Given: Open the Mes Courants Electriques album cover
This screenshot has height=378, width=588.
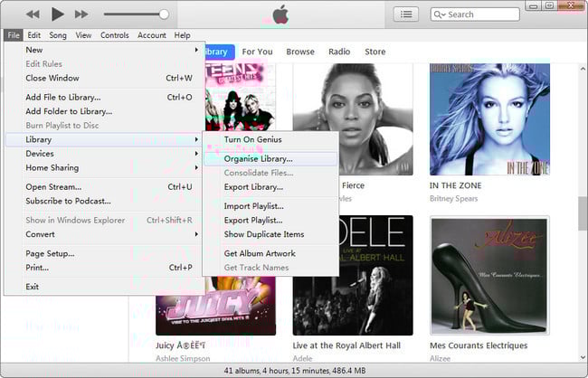Looking at the screenshot, I should (x=489, y=275).
